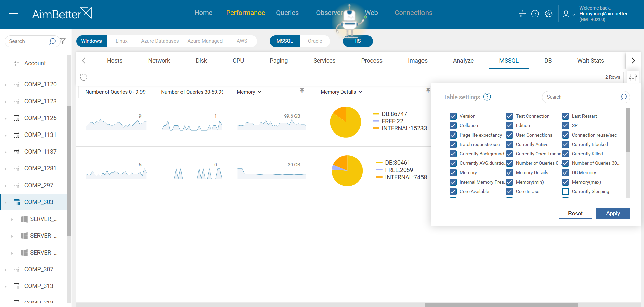Viewport: 644px width, 307px height.
Task: Click the COMP_307 company icon
Action: [16, 269]
